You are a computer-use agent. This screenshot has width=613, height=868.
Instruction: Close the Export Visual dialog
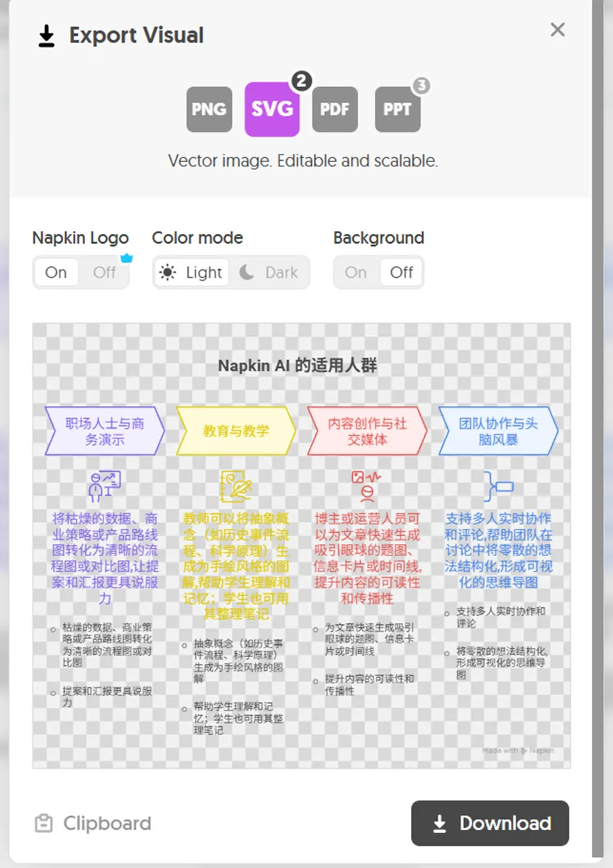click(558, 30)
